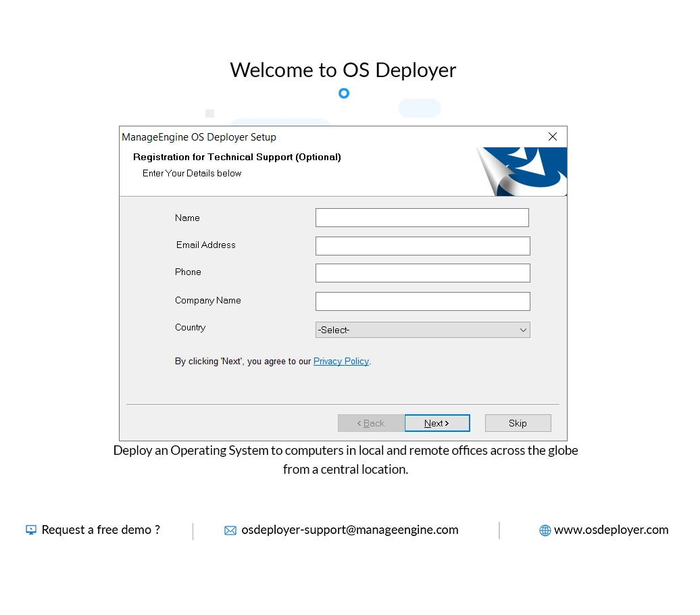Viewport: 700px width, 615px height.
Task: Click the disabled Back button
Action: pos(370,422)
